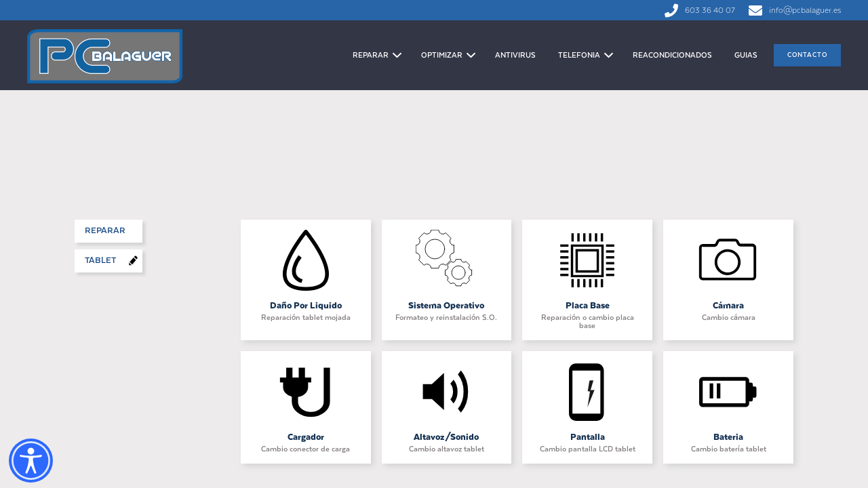Open the ANTIVIRUS menu item

click(x=515, y=55)
